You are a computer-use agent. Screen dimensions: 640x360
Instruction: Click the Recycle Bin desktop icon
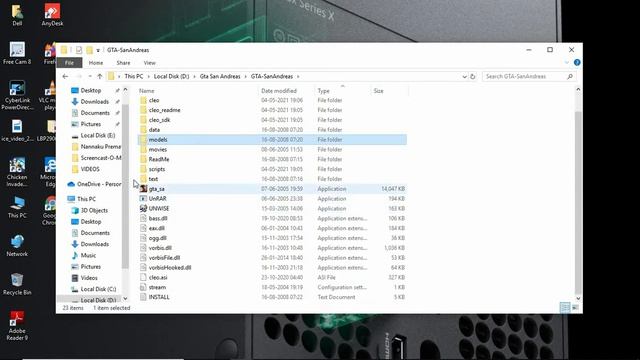17,284
